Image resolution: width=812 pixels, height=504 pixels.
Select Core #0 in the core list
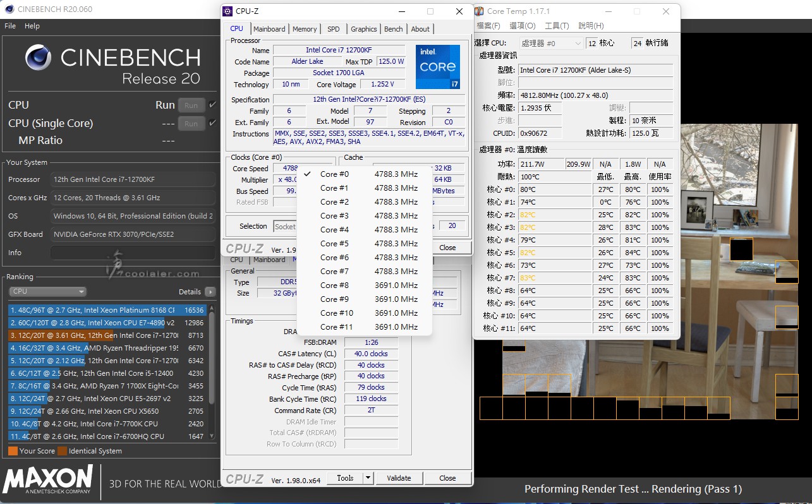pos(365,174)
